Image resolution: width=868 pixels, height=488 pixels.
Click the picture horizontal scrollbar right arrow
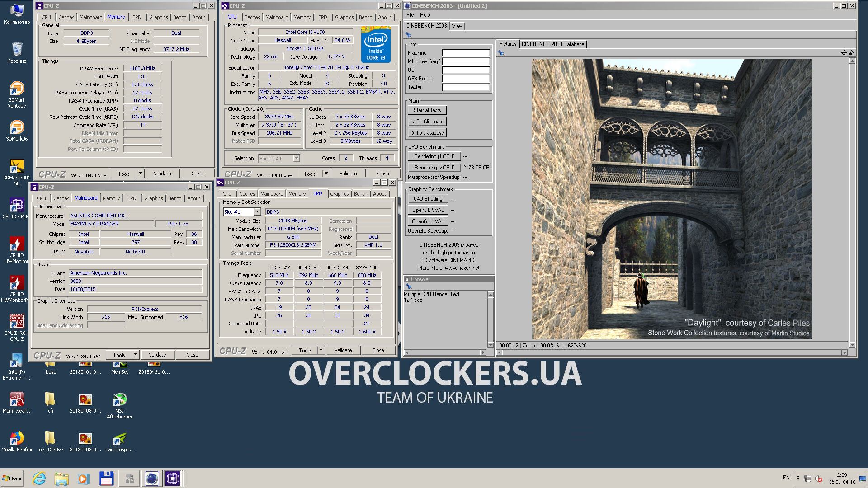pos(844,352)
